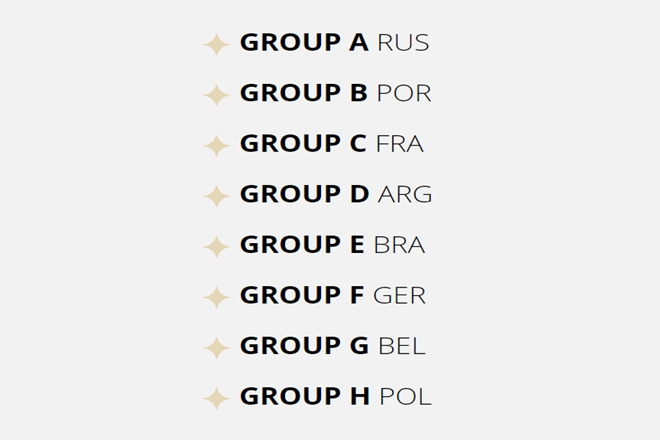Click the ARG team abbreviation
The width and height of the screenshot is (660, 440).
pos(405,195)
